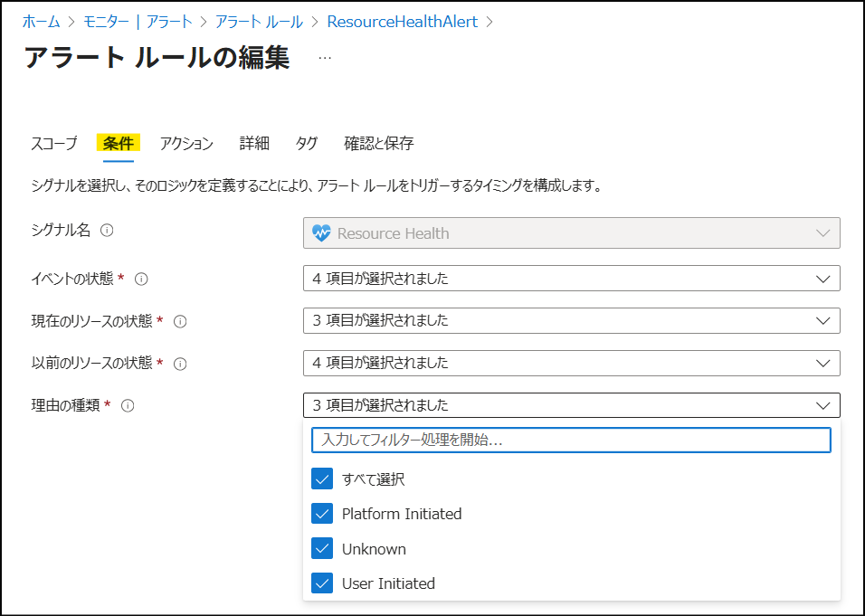Focus the 入力してフィルター処理を開始 filter field
865x616 pixels.
pyautogui.click(x=571, y=441)
